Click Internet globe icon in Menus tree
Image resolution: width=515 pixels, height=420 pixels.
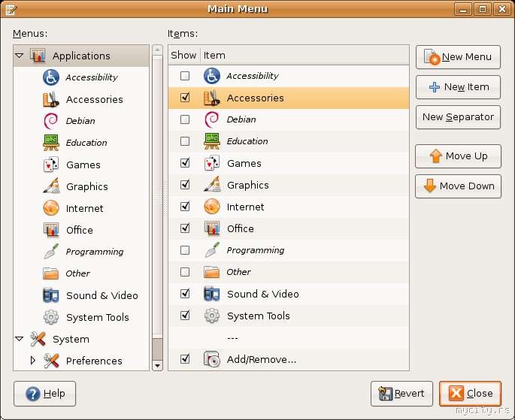click(x=51, y=208)
